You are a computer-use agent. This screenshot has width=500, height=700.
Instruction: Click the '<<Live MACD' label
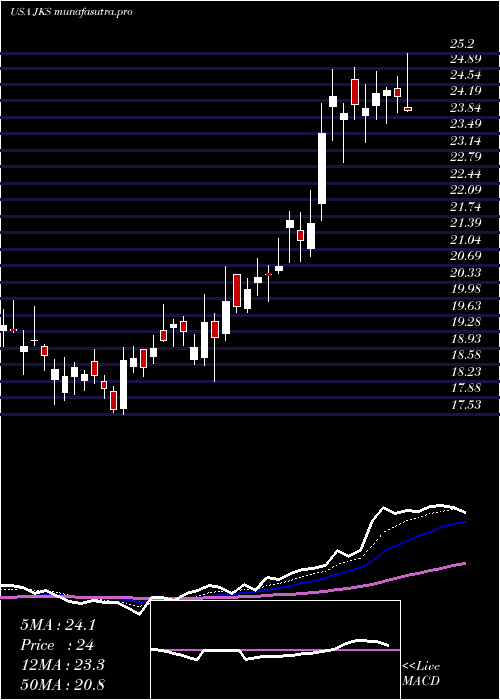pyautogui.click(x=421, y=674)
